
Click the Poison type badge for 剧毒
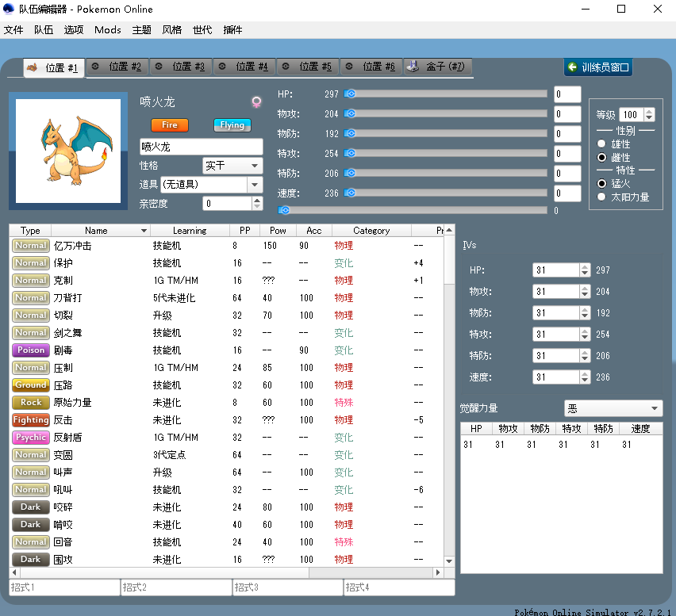click(x=31, y=350)
